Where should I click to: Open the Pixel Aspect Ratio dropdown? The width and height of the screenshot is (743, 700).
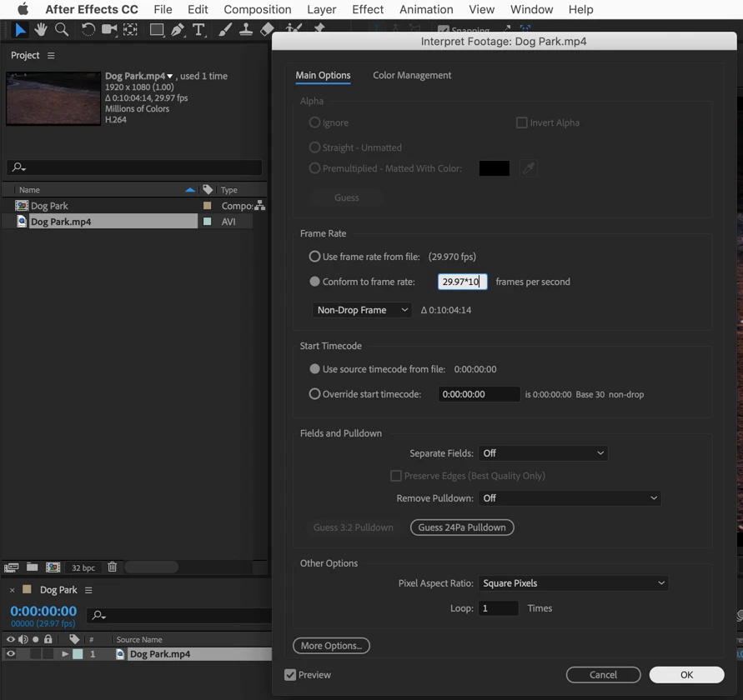[574, 583]
